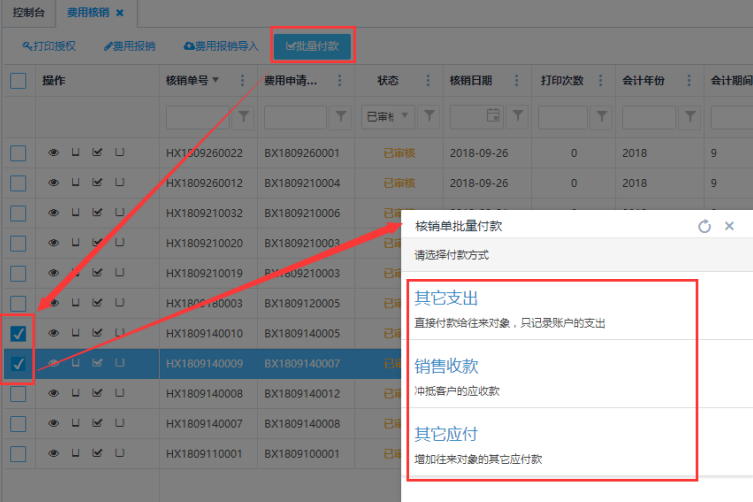Close the 费用核销 tab

click(x=120, y=12)
